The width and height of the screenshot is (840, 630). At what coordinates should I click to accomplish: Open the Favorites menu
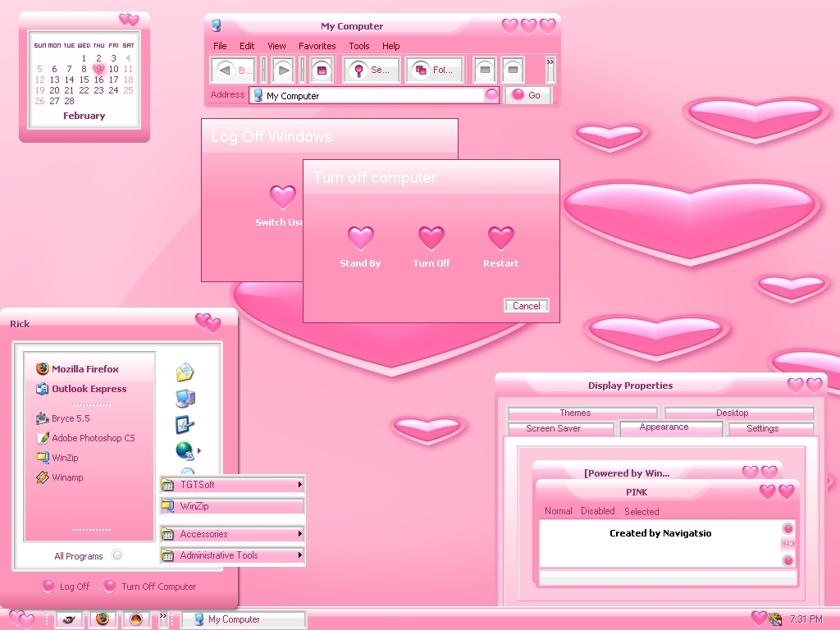317,46
